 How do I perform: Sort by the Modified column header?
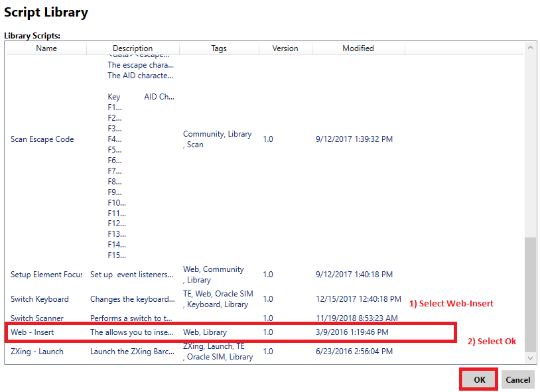tap(358, 48)
